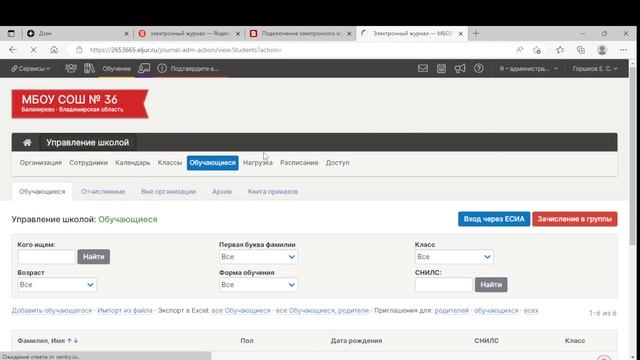The height and width of the screenshot is (360, 640).
Task: Open the teacher board icon next to Обучение
Action: [144, 68]
